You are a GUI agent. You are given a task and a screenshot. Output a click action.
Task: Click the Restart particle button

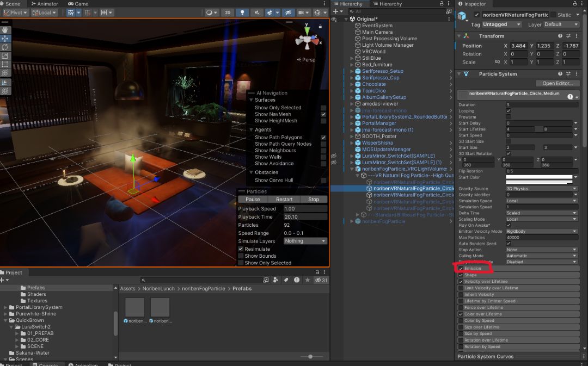[284, 199]
